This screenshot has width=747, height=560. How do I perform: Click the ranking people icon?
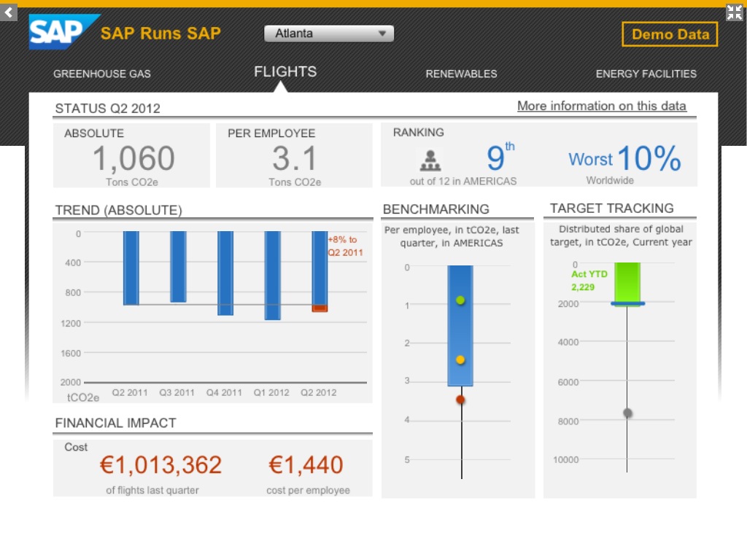point(430,160)
